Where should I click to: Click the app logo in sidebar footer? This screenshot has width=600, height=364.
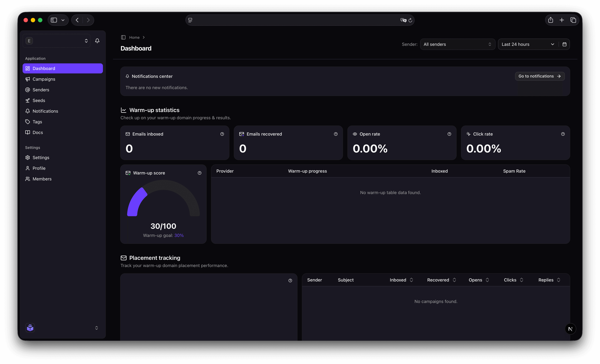tap(30, 328)
